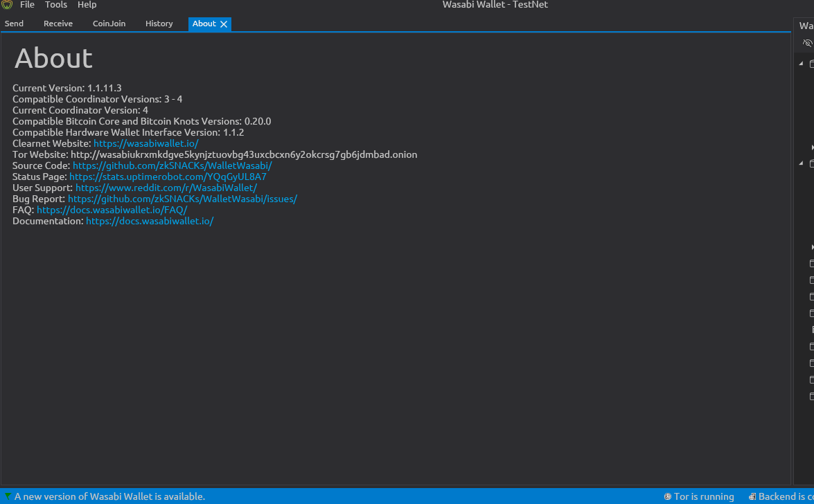This screenshot has height=504, width=814.
Task: Switch to the History tab
Action: tap(159, 24)
